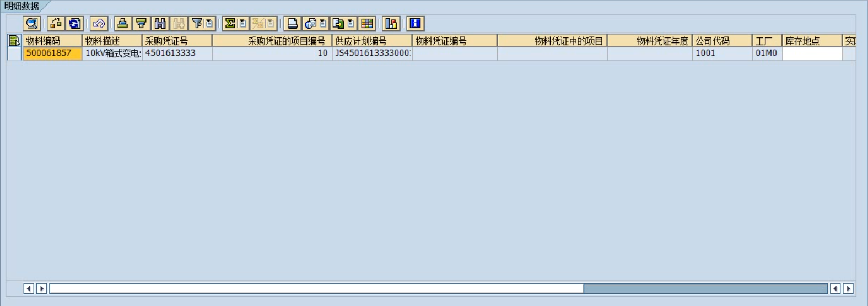
Task: Click the Total sigma icon
Action: point(230,23)
